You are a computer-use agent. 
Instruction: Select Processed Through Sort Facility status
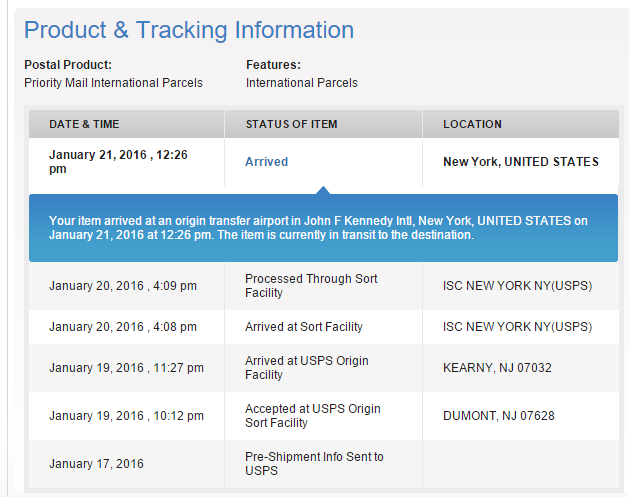[311, 286]
